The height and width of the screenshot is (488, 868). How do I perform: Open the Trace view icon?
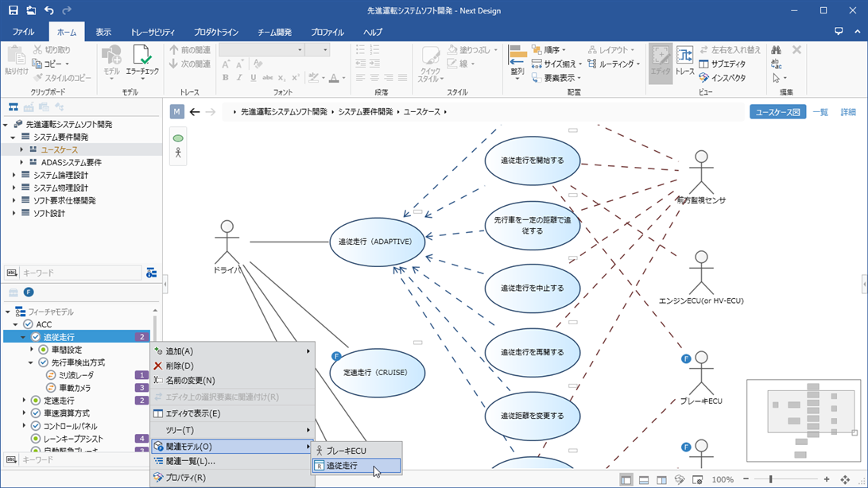[684, 59]
